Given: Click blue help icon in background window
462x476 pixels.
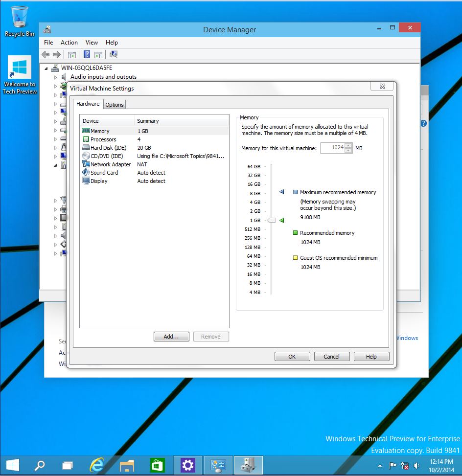Looking at the screenshot, I should click(424, 123).
